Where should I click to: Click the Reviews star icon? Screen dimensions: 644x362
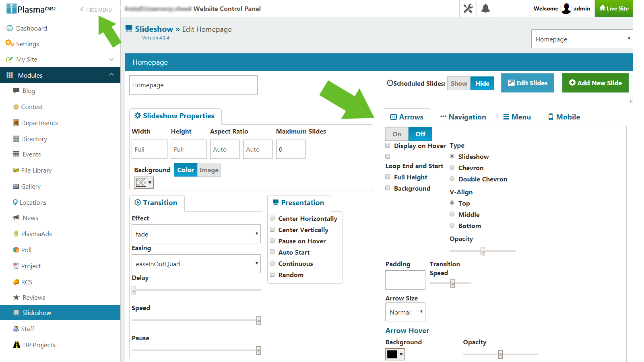(x=16, y=297)
